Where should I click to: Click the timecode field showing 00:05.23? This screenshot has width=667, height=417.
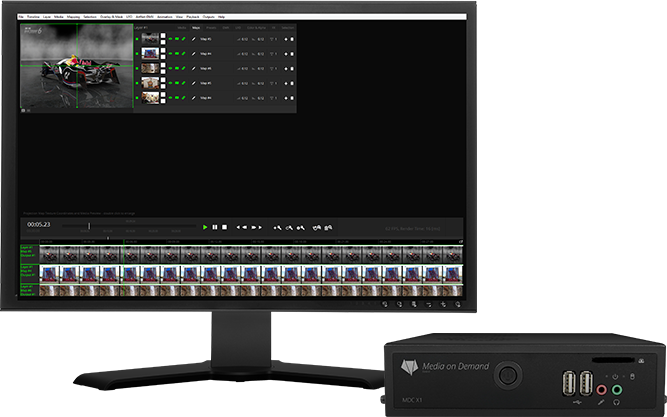click(x=39, y=225)
